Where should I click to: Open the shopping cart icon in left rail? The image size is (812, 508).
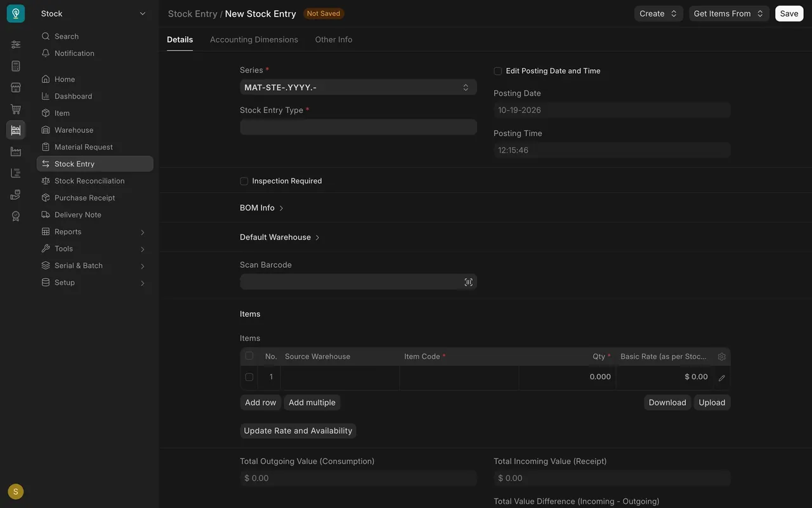(16, 109)
